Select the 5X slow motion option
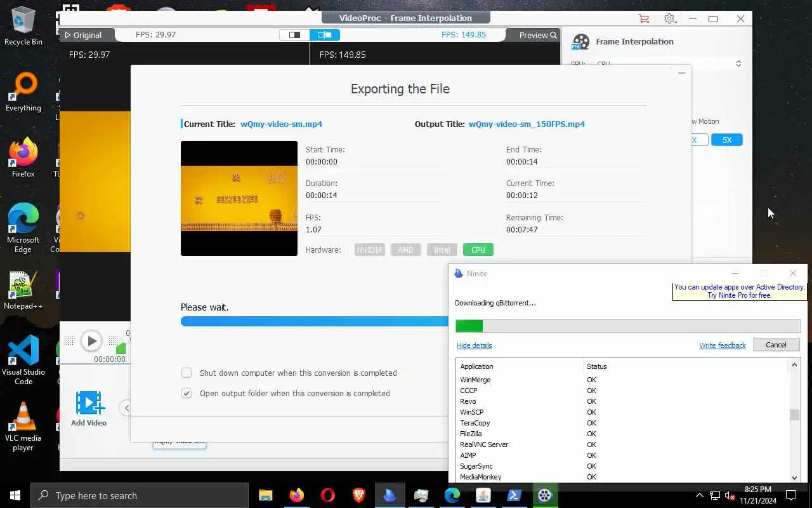 [727, 140]
